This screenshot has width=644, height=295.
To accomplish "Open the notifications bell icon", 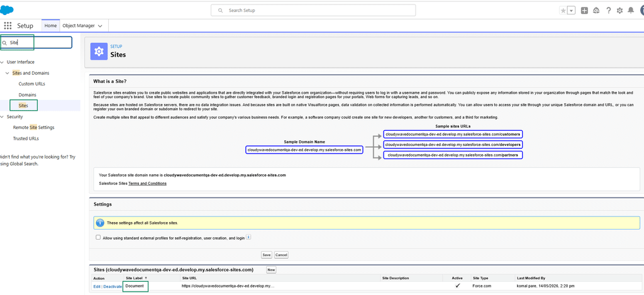I will click(x=631, y=10).
